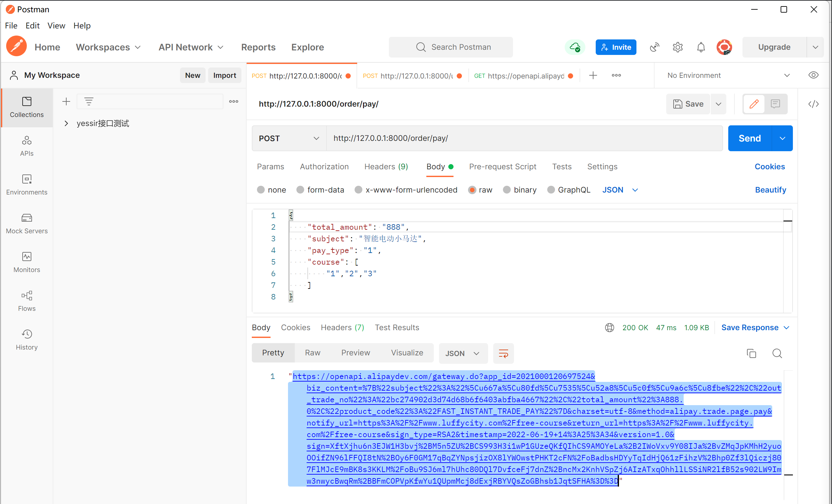Viewport: 832px width, 504px height.
Task: Click the request URL input field
Action: (x=523, y=138)
